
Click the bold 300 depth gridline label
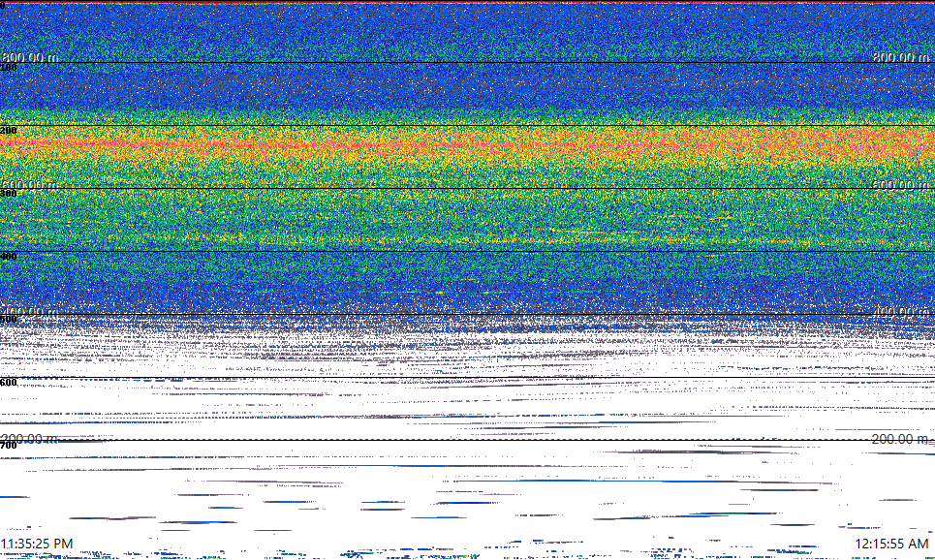pos(9,193)
